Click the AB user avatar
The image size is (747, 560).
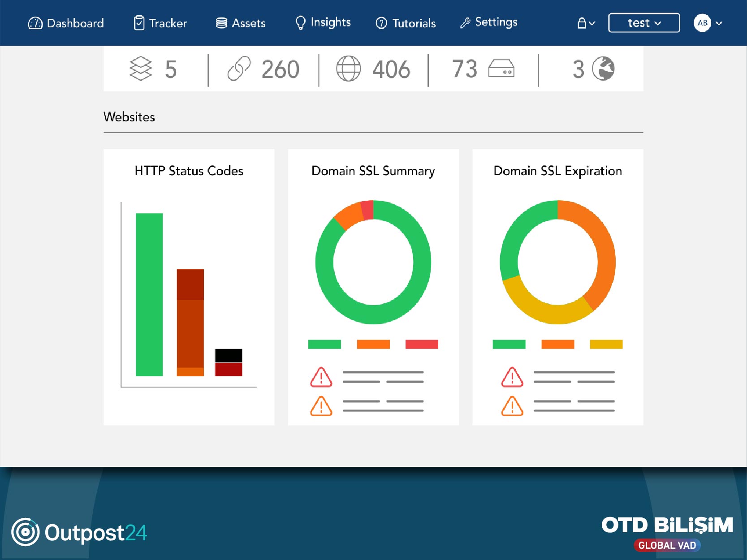(x=702, y=23)
